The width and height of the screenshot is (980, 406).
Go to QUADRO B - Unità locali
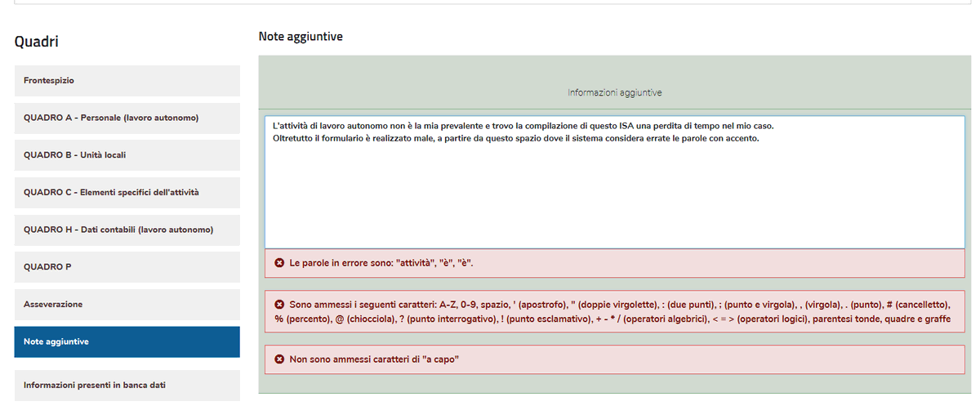pos(127,155)
